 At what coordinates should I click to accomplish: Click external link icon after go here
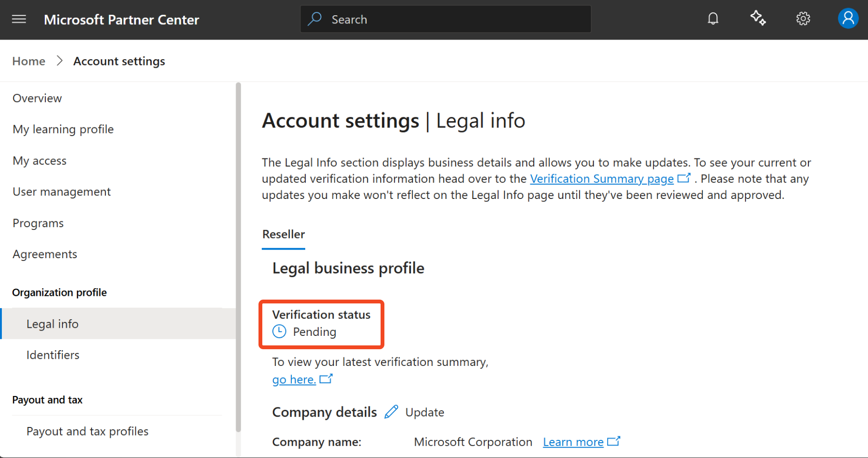(x=326, y=379)
